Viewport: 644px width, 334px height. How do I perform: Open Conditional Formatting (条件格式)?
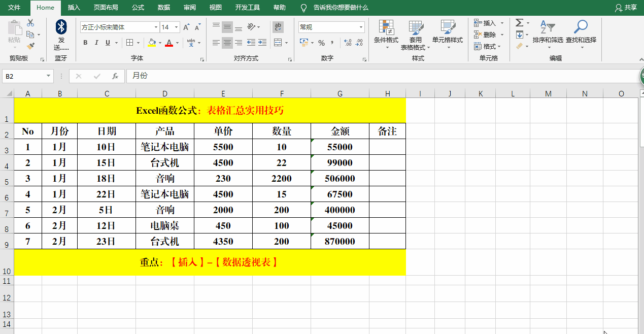[x=386, y=34]
